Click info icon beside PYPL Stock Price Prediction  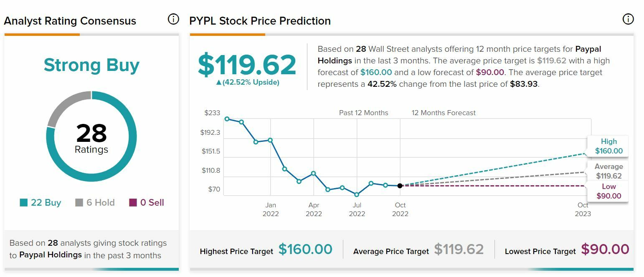click(x=628, y=19)
